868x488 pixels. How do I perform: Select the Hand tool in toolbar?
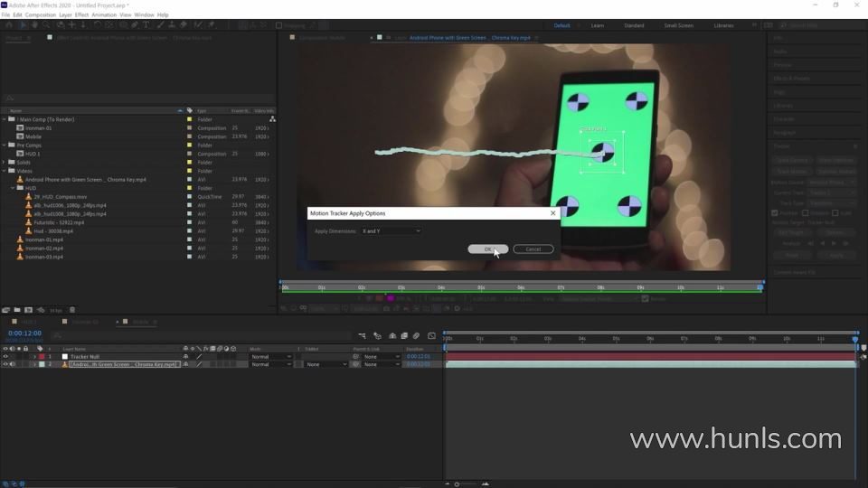click(36, 25)
